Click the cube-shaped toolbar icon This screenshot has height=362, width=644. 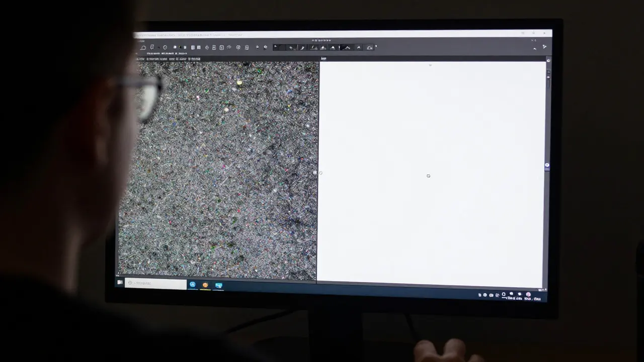point(229,47)
